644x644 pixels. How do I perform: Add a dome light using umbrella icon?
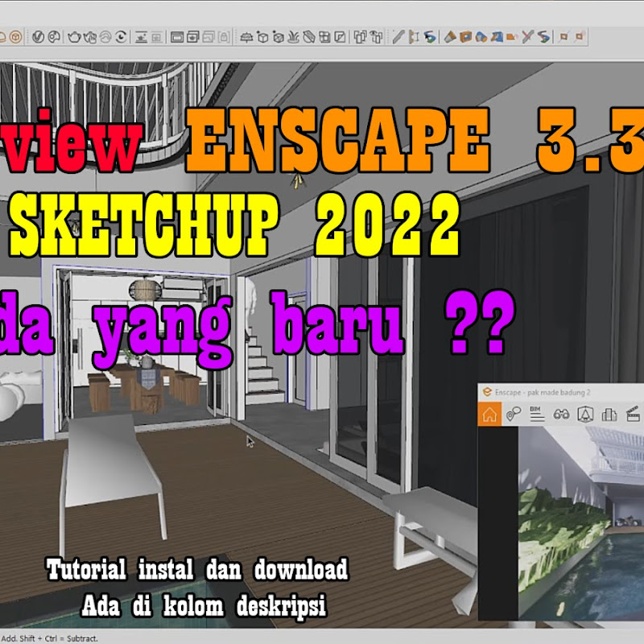[246, 37]
